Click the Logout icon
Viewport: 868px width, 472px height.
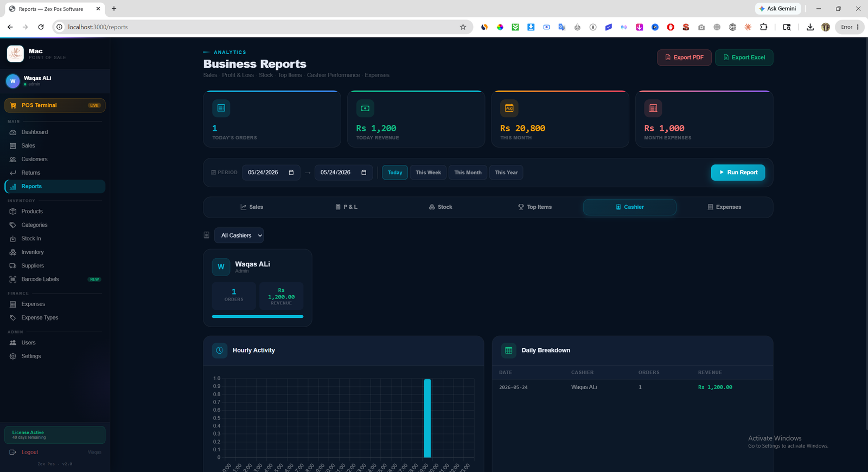click(13, 452)
